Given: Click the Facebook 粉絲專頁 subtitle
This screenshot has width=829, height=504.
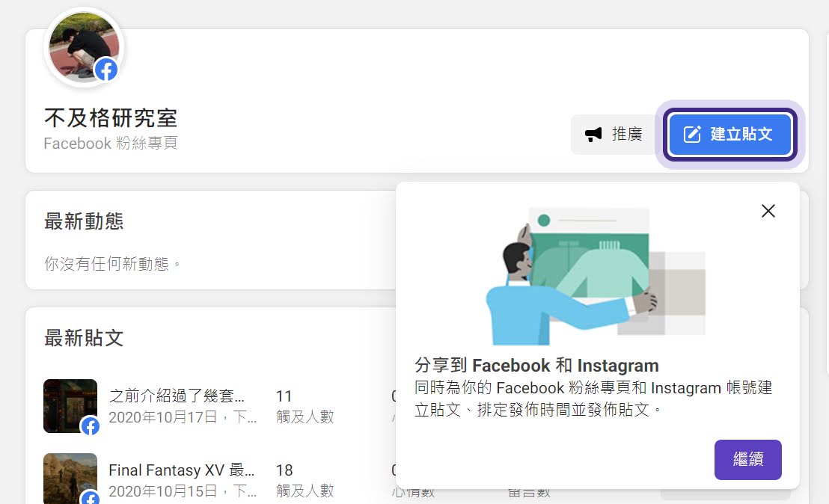Looking at the screenshot, I should [111, 143].
